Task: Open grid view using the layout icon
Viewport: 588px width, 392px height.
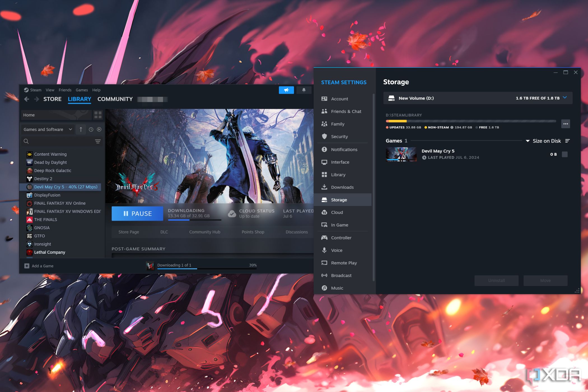Action: 98,115
